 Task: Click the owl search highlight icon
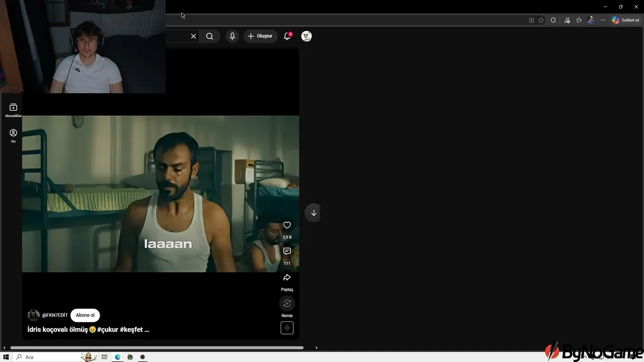coord(89,357)
